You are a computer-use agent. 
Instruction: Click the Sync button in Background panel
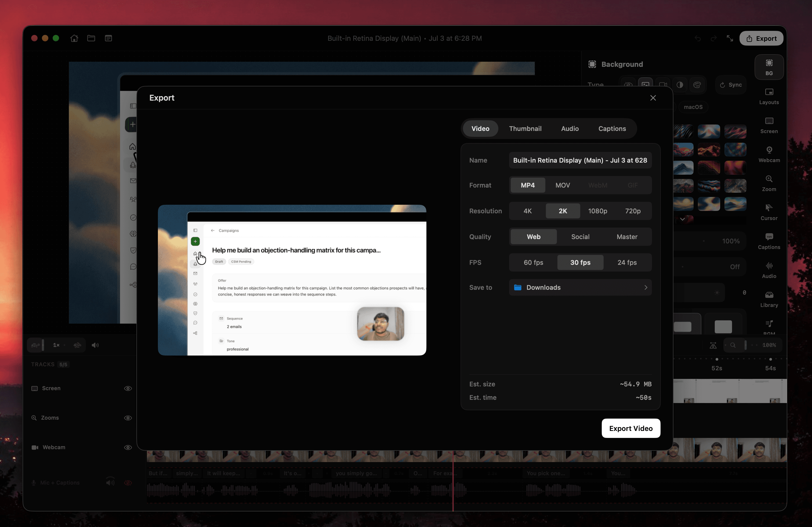tap(731, 85)
